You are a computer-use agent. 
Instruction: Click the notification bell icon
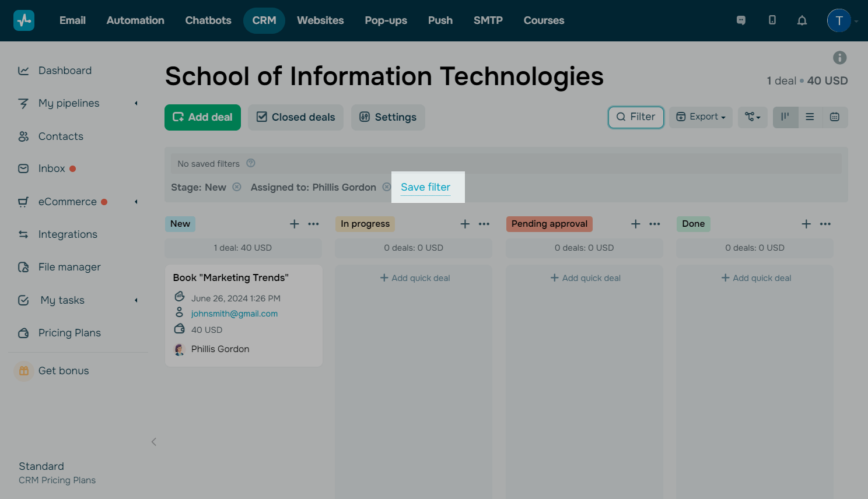coord(802,20)
